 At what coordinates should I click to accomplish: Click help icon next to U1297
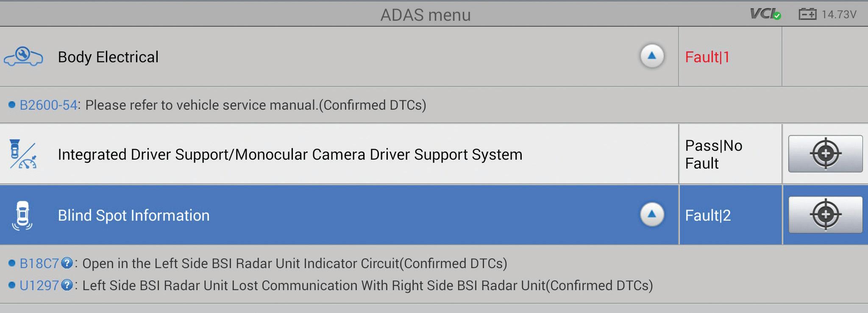tap(67, 285)
